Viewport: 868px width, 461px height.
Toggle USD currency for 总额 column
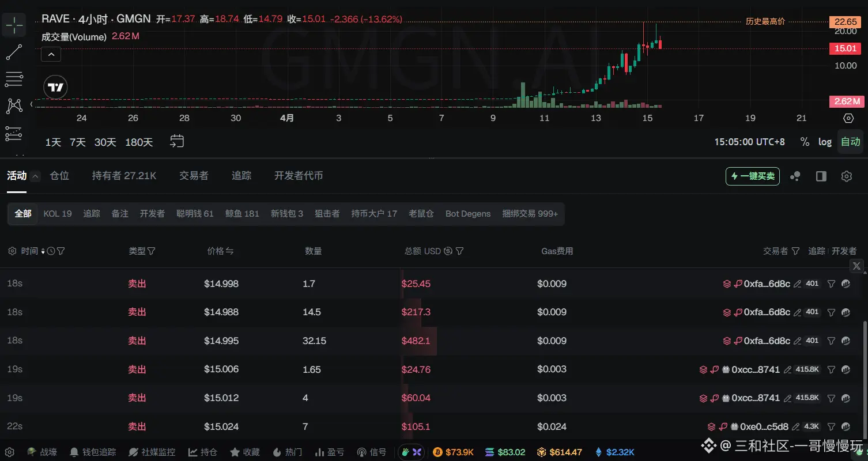click(x=448, y=251)
